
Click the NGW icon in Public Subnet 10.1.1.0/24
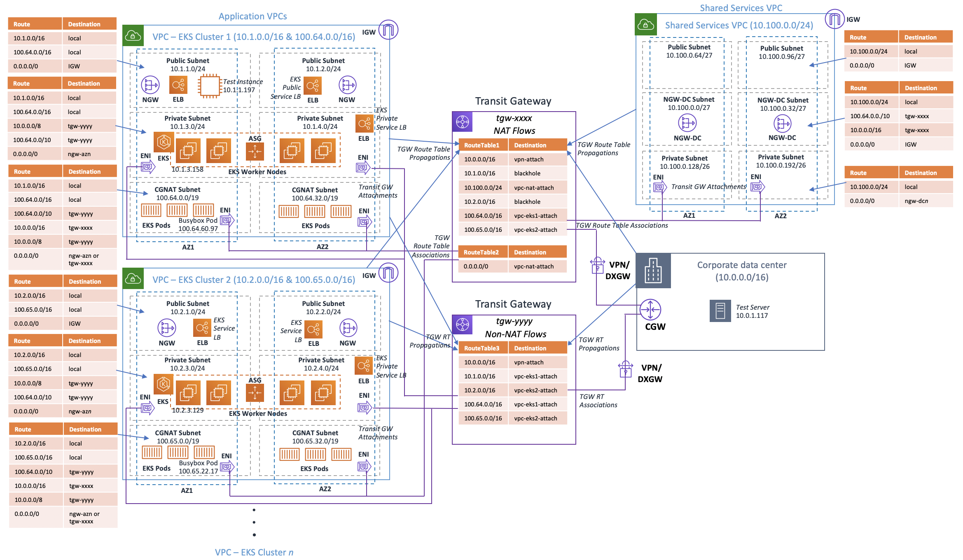click(x=150, y=85)
